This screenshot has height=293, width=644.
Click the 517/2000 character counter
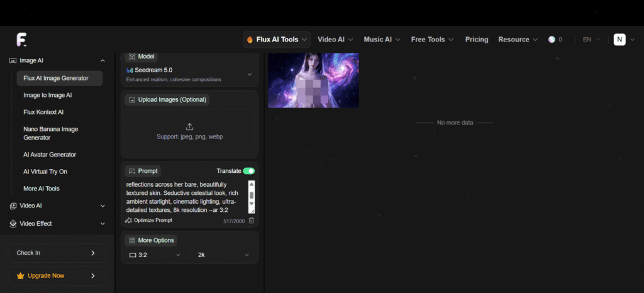click(234, 221)
